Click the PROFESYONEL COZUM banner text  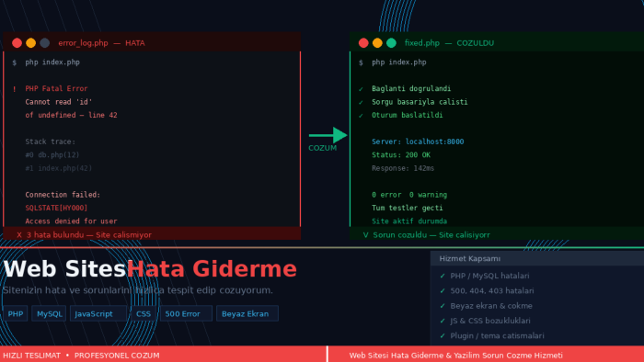[x=117, y=356]
